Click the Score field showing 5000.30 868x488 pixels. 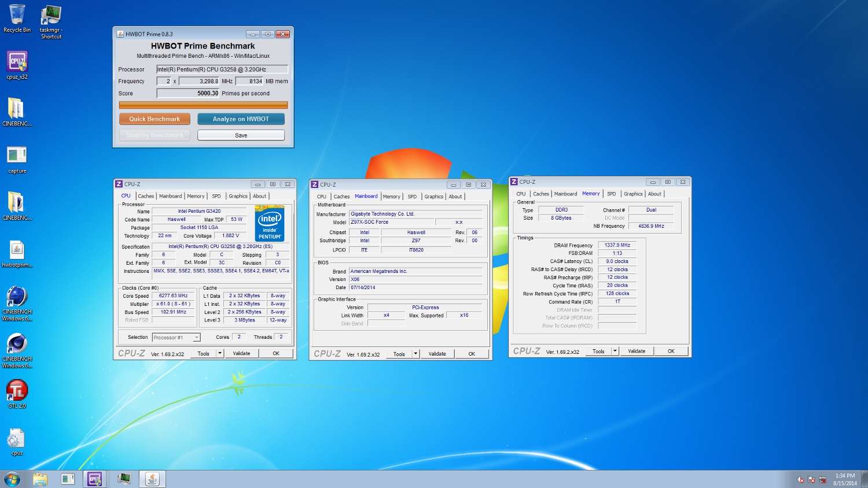click(189, 93)
